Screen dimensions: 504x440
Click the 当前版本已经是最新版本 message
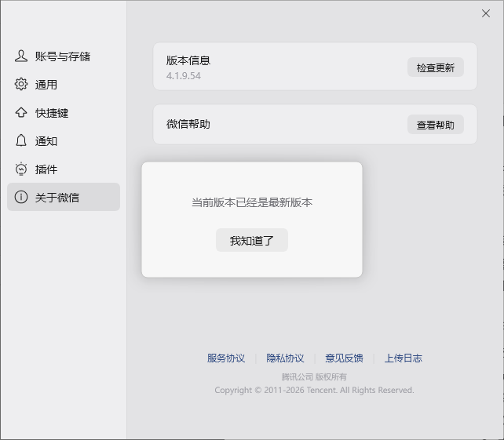[x=252, y=202]
